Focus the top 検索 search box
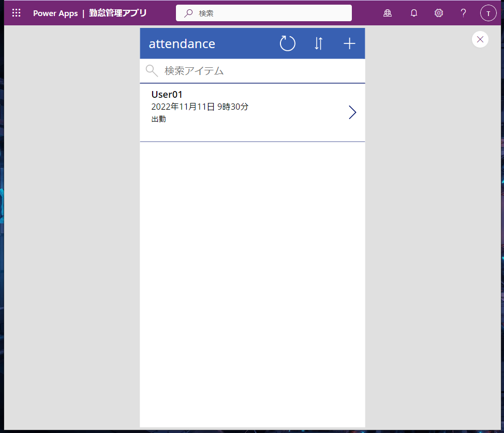The image size is (504, 433). (263, 13)
